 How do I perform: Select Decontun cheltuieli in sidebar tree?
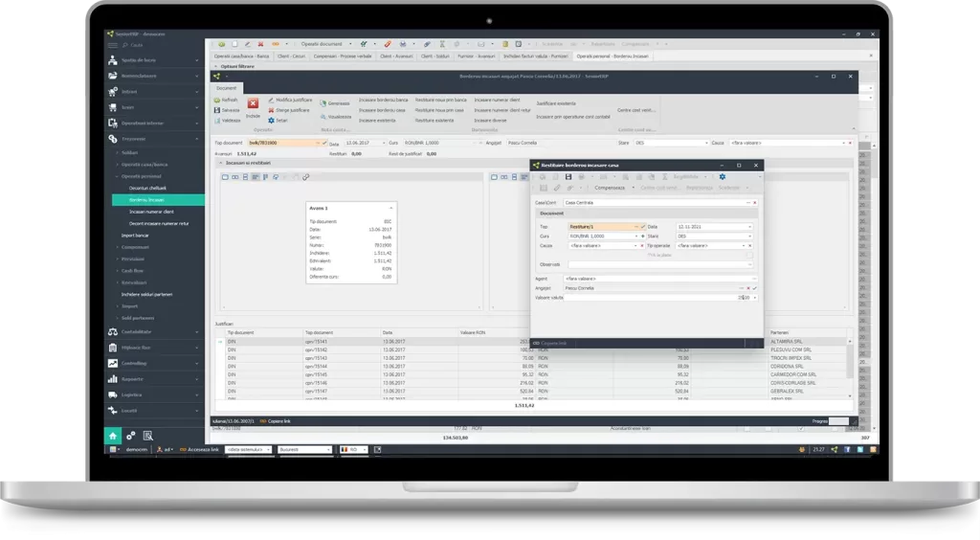[x=147, y=188]
